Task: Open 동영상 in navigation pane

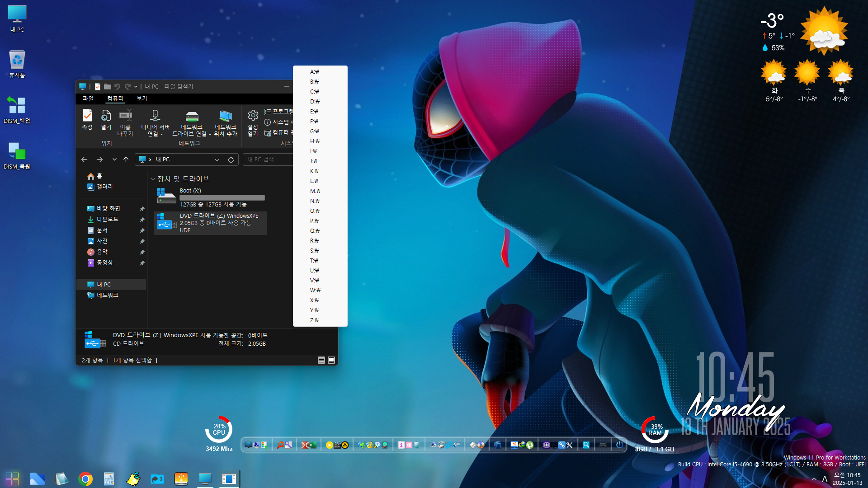Action: coord(100,263)
